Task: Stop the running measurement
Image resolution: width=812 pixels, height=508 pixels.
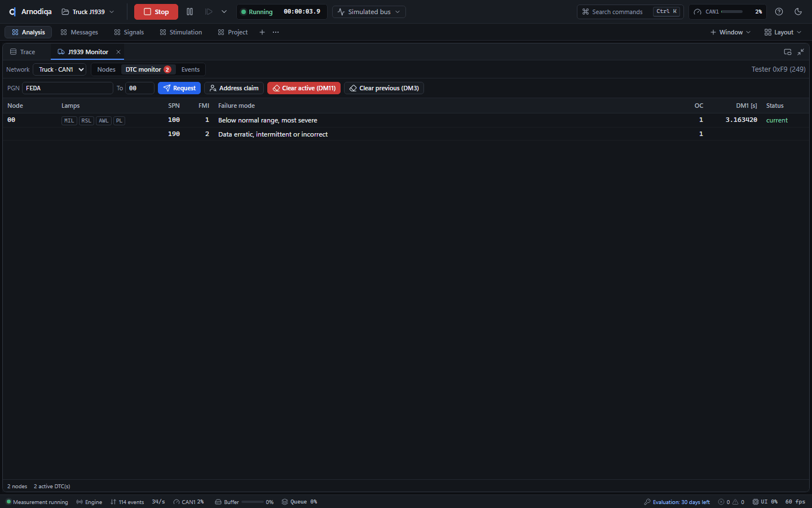Action: pos(156,12)
